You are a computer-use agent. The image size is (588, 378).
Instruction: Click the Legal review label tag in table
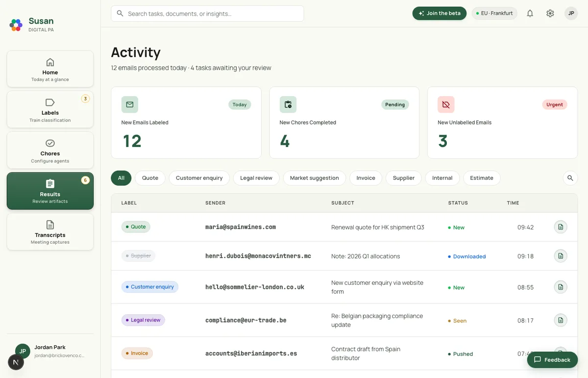click(143, 320)
